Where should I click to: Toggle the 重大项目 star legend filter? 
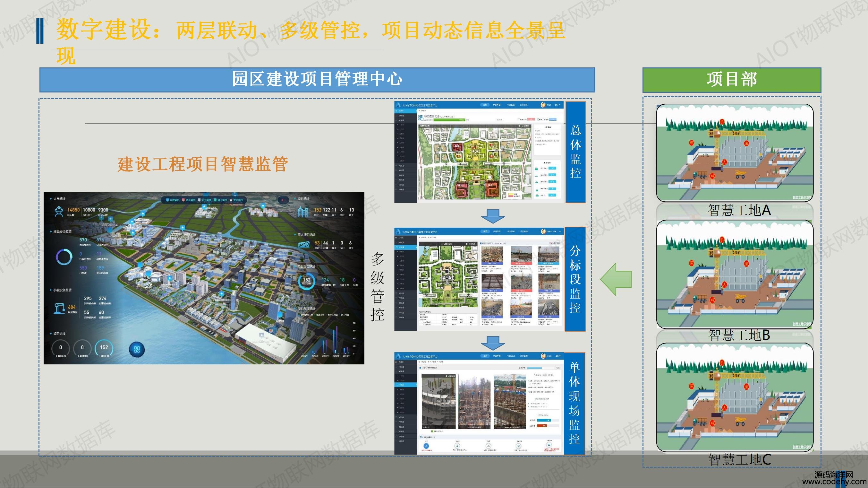(x=236, y=200)
